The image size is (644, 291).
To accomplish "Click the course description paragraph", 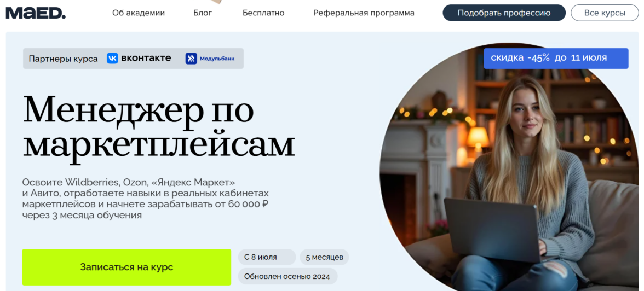I will 146,199.
